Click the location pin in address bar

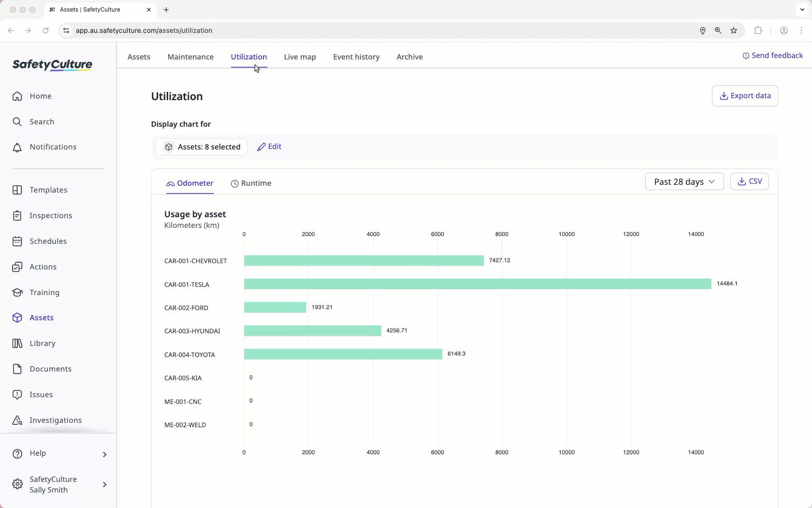[703, 30]
